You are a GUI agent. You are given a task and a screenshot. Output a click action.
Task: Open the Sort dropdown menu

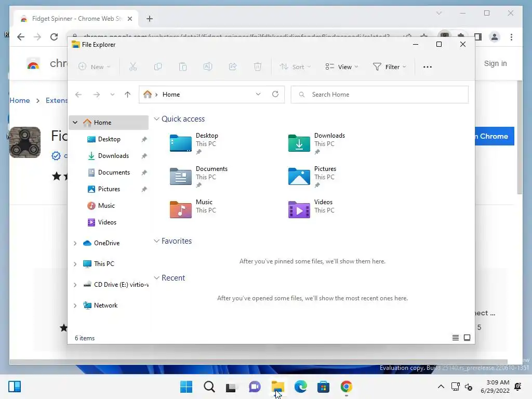(295, 67)
